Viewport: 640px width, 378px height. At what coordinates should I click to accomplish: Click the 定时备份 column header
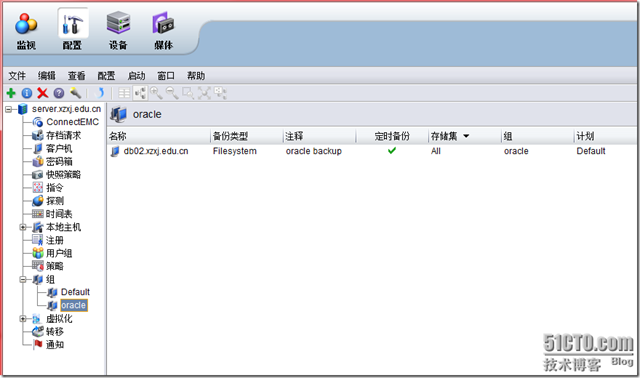point(392,136)
